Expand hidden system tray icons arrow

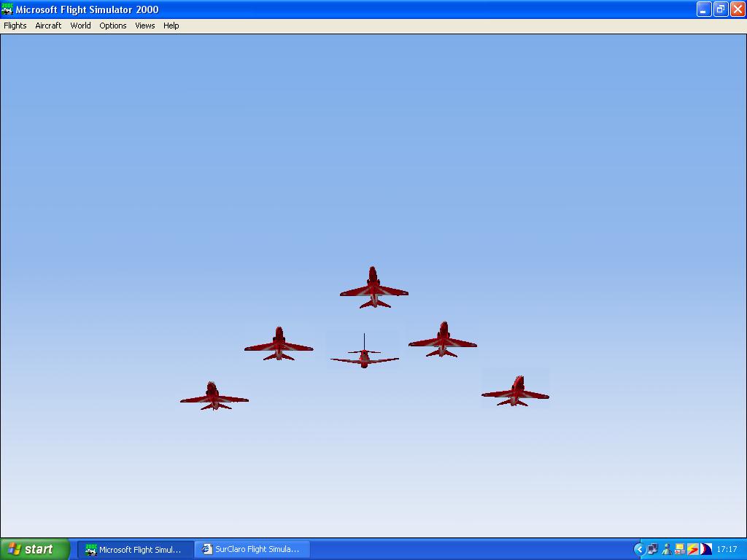pyautogui.click(x=639, y=550)
